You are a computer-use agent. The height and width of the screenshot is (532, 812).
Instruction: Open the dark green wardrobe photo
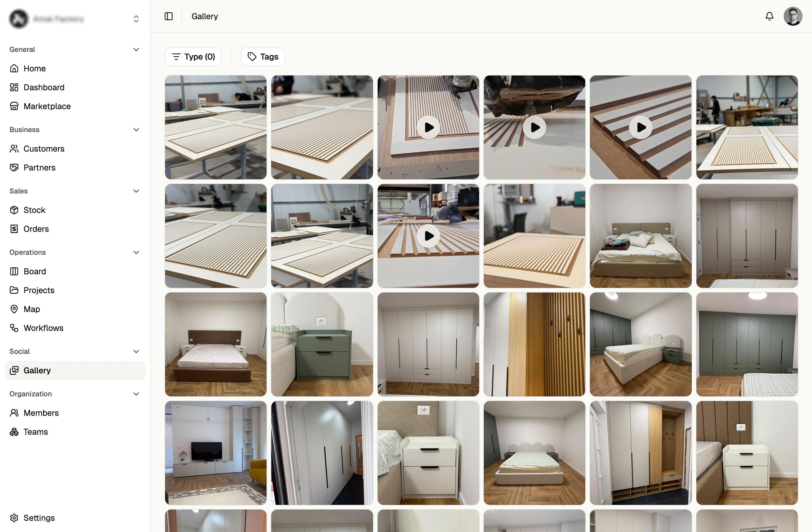click(x=747, y=344)
